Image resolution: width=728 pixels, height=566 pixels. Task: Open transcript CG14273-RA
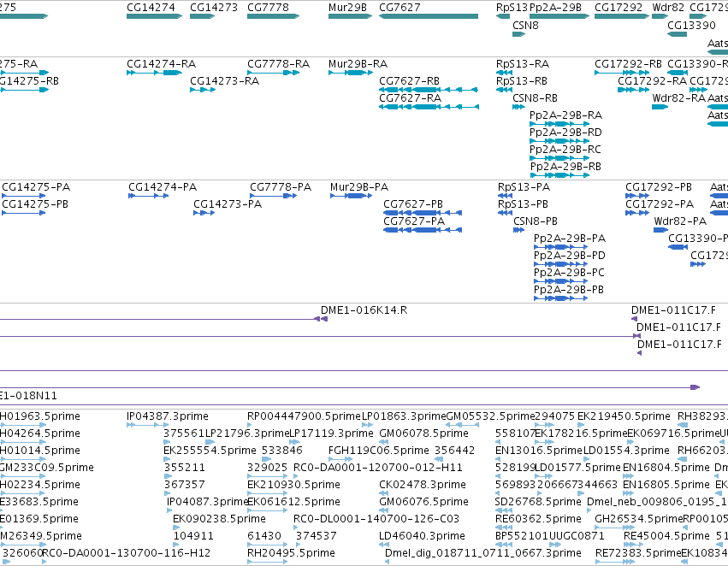(224, 80)
